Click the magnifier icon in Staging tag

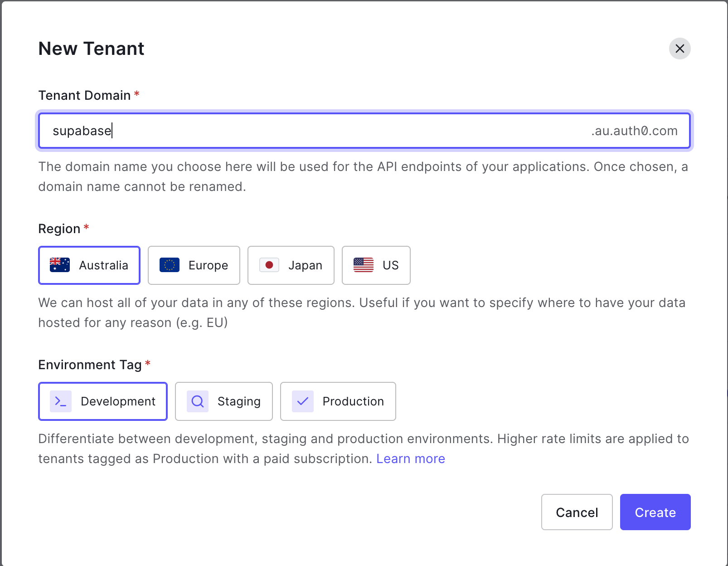(197, 401)
